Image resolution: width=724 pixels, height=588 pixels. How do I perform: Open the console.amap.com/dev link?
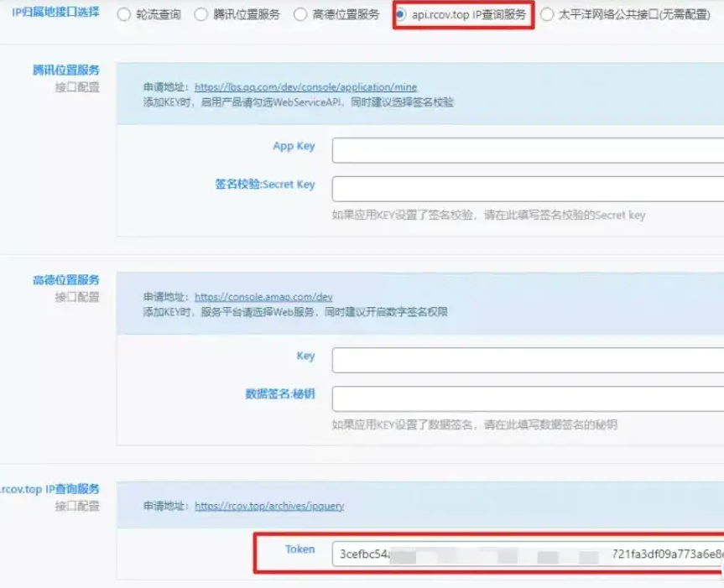coord(263,297)
